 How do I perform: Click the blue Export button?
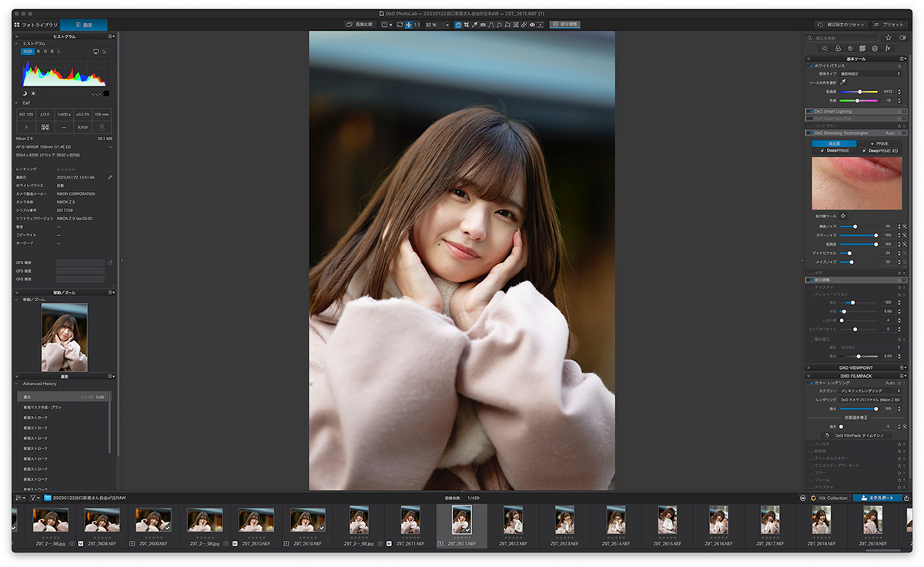[x=877, y=498]
